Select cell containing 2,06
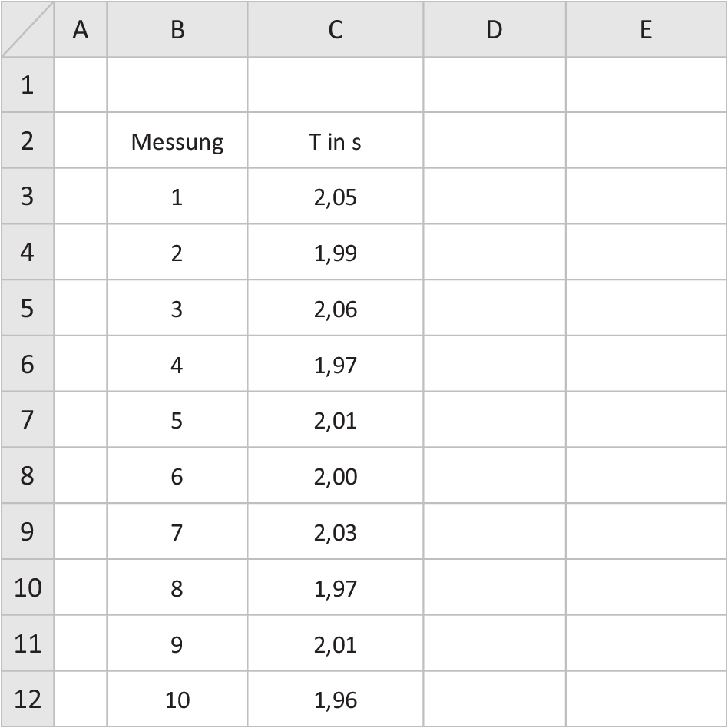 336,308
